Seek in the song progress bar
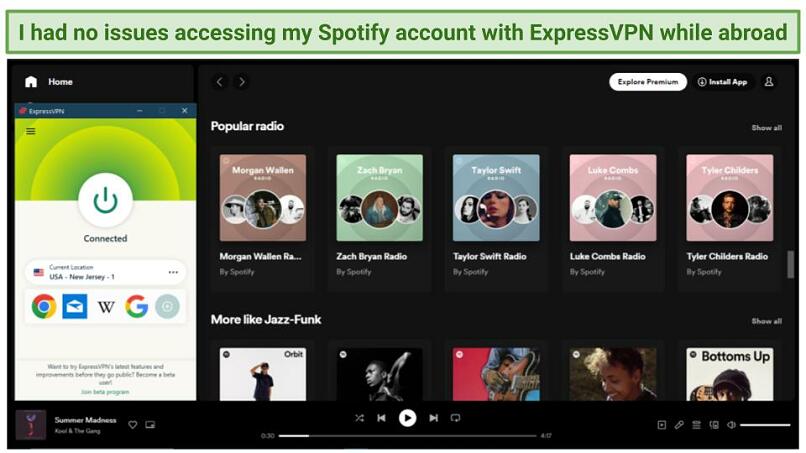The width and height of the screenshot is (806, 453). tap(408, 436)
